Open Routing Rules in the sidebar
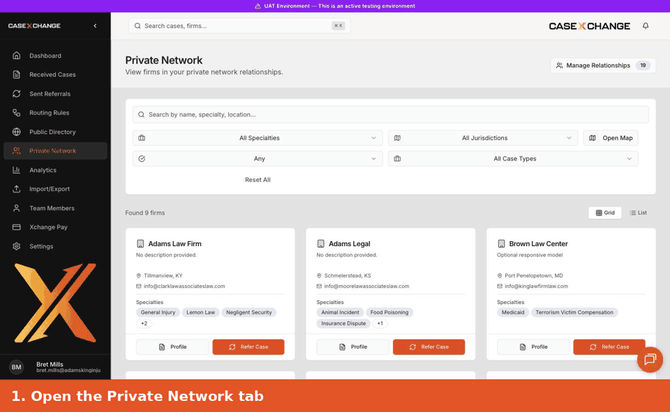The width and height of the screenshot is (670, 412). click(55, 113)
